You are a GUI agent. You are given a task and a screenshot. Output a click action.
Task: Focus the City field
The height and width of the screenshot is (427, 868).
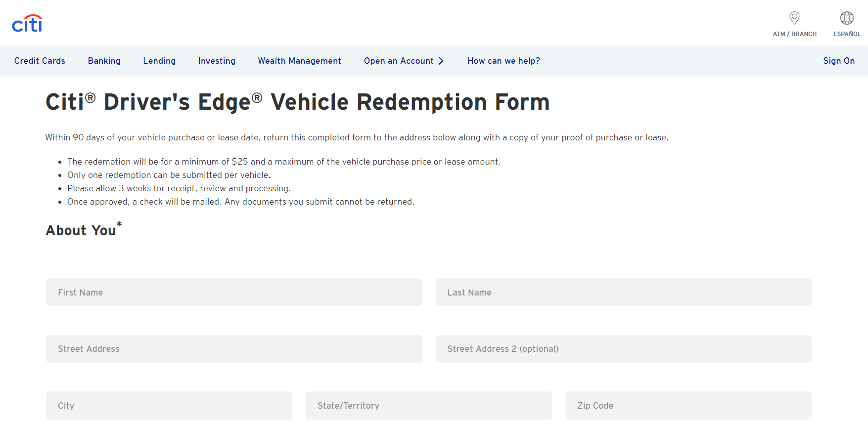click(169, 406)
